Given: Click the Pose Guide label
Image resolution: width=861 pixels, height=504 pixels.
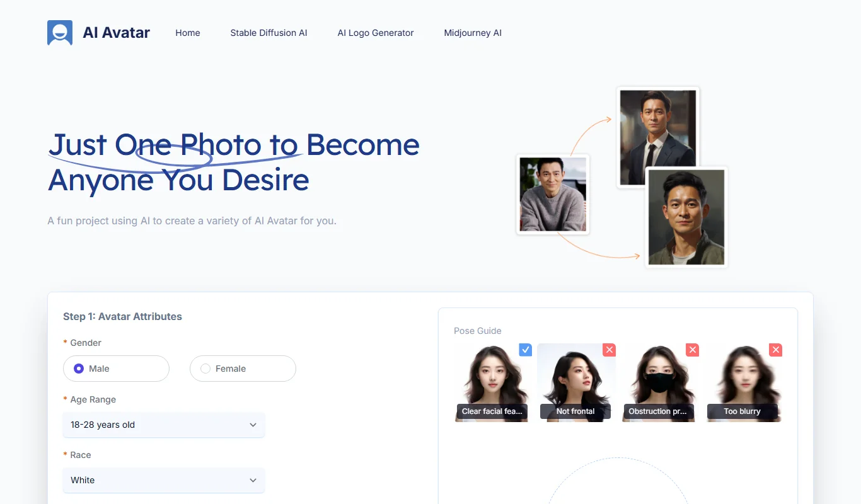Looking at the screenshot, I should pos(478,331).
